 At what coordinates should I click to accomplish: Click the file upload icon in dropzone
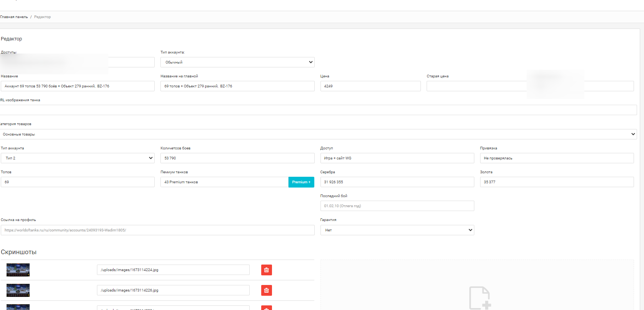pos(479,298)
